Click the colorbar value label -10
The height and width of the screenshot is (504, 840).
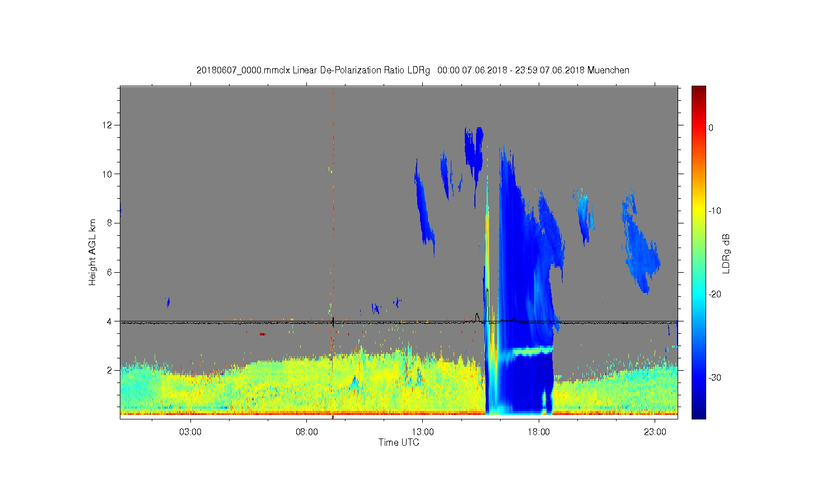[715, 211]
